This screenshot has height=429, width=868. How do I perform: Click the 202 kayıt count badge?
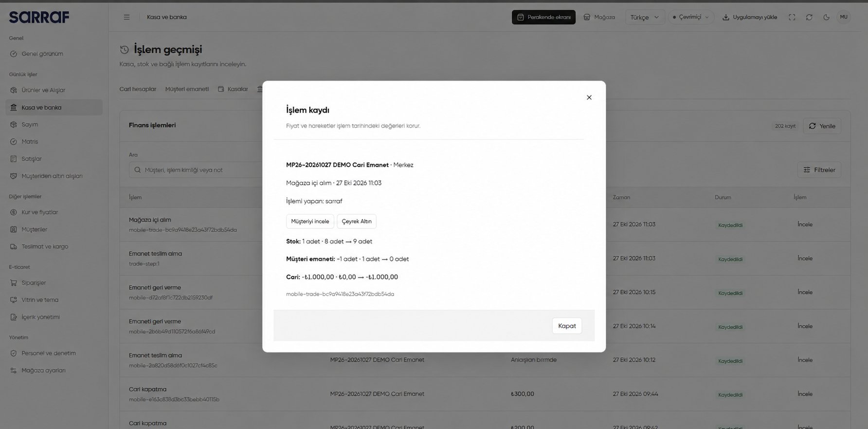(785, 126)
